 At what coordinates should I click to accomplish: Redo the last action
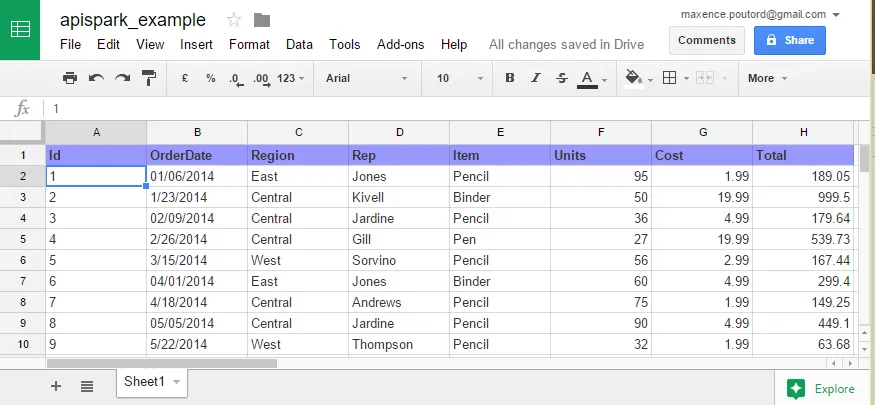click(x=122, y=78)
